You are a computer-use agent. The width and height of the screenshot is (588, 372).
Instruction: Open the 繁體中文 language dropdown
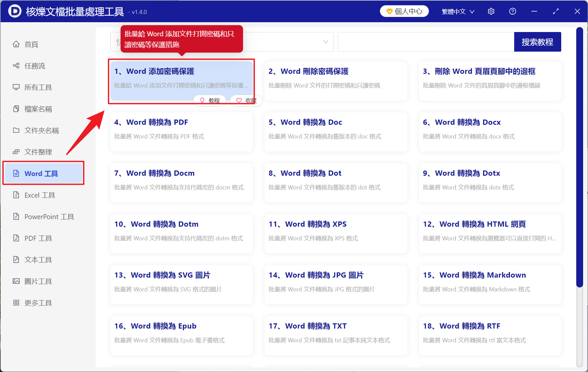coord(457,11)
